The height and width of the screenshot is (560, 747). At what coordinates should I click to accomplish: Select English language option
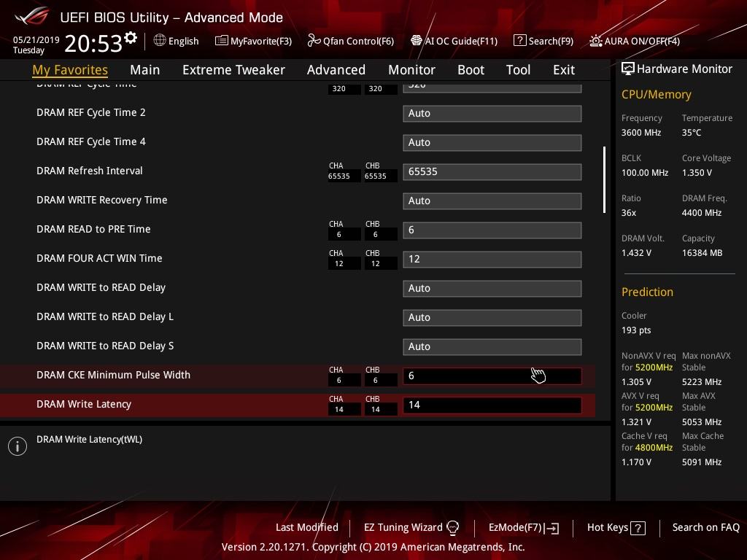click(183, 41)
